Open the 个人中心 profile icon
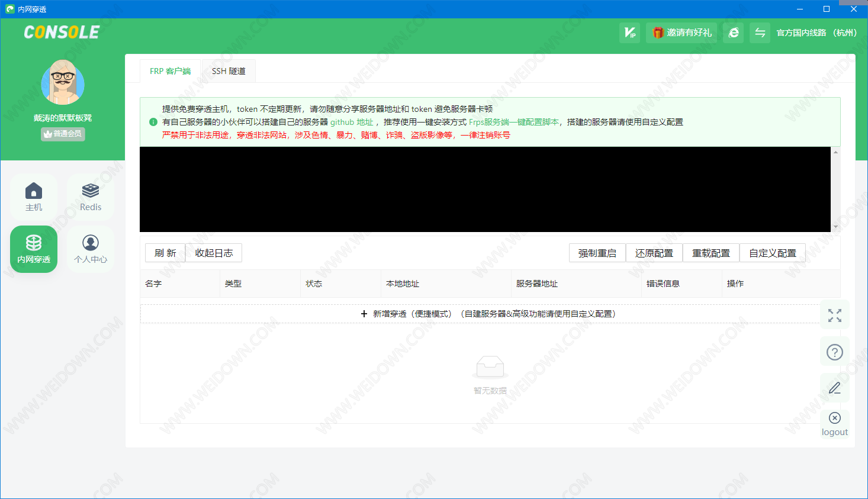Image resolution: width=868 pixels, height=499 pixels. 91,249
